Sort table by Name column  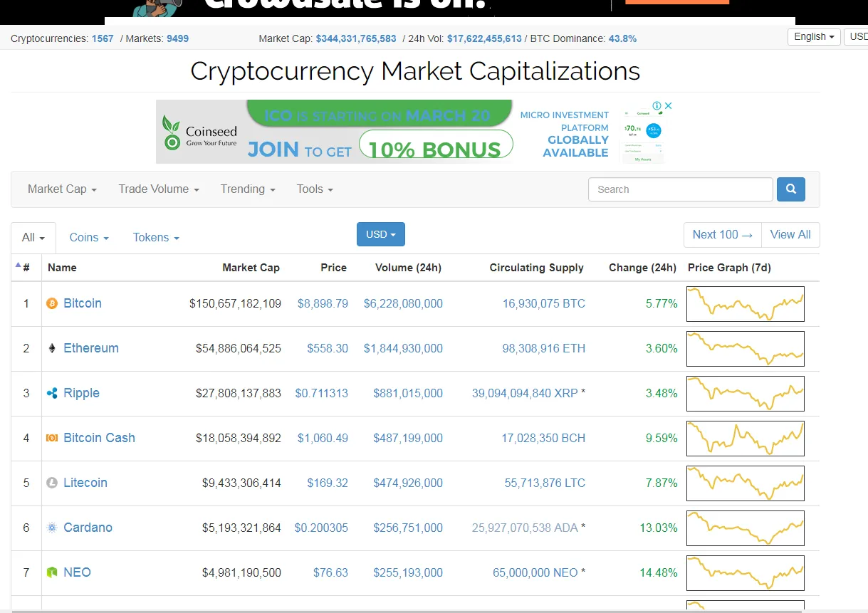pyautogui.click(x=62, y=268)
